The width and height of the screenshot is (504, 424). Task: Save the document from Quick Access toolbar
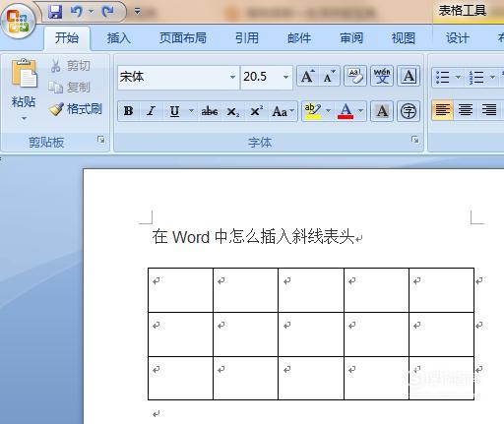(55, 12)
